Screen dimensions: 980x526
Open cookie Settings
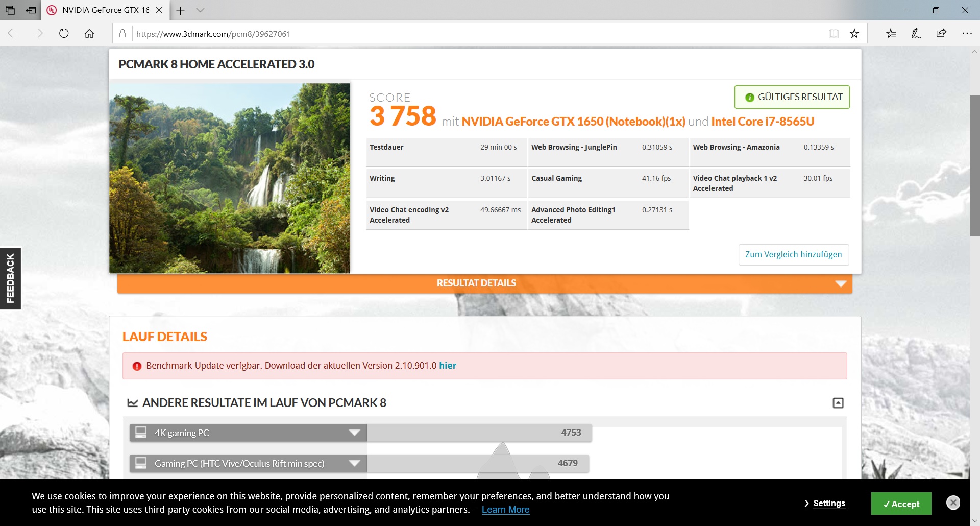tap(829, 504)
